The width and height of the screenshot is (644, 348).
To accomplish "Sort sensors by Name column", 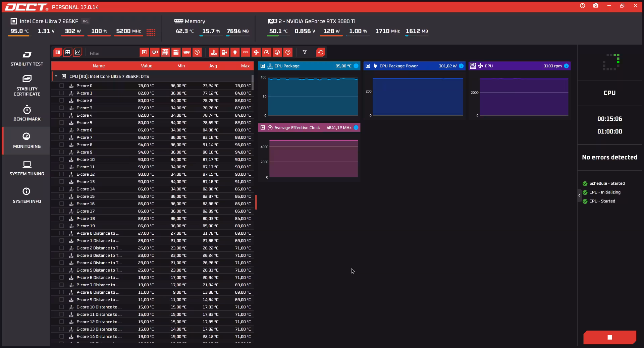I will (x=99, y=66).
